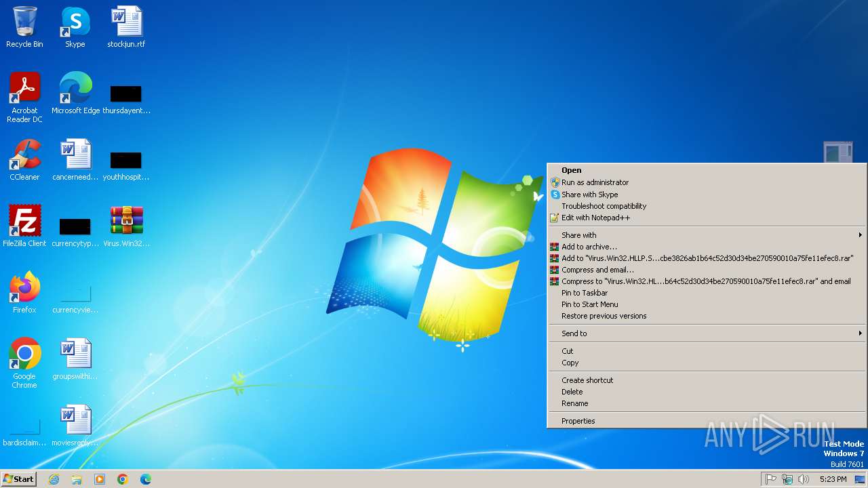Image resolution: width=868 pixels, height=488 pixels.
Task: Open Chrome from the taskbar
Action: [123, 479]
